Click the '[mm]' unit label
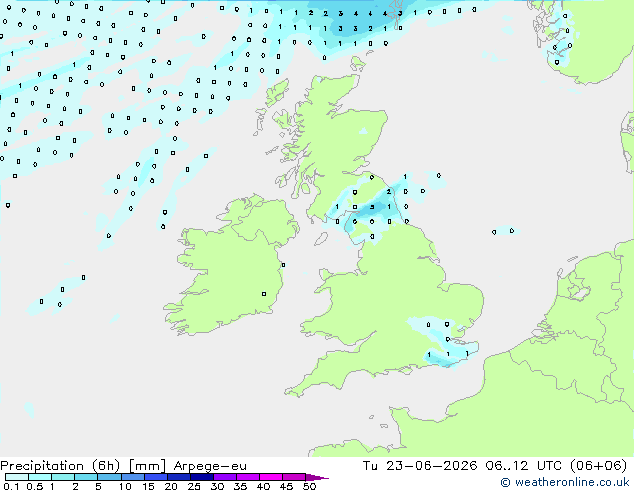 point(147,466)
